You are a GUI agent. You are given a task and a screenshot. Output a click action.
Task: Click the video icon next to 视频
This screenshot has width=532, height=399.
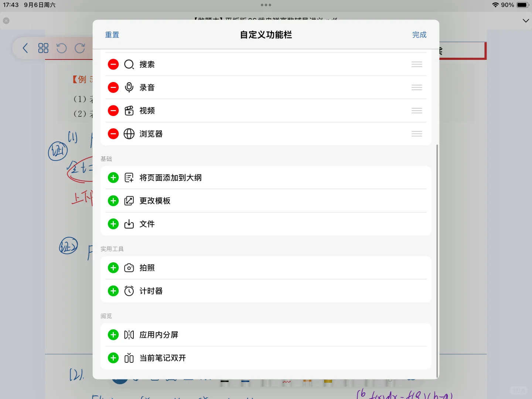click(x=129, y=110)
